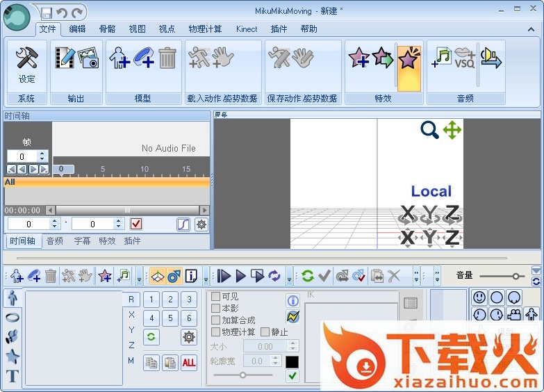The image size is (544, 392).
Task: Click frame 0 marker on timeline ruler
Action: click(x=61, y=170)
